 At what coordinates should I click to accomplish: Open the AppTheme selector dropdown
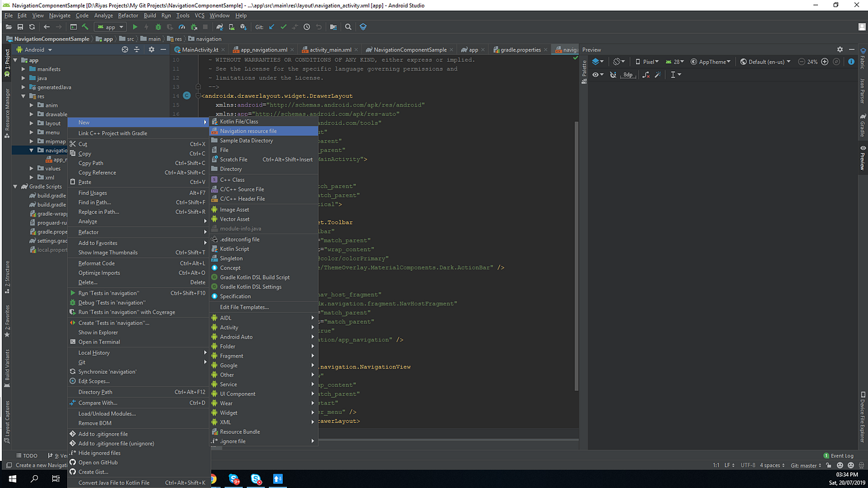pos(711,62)
